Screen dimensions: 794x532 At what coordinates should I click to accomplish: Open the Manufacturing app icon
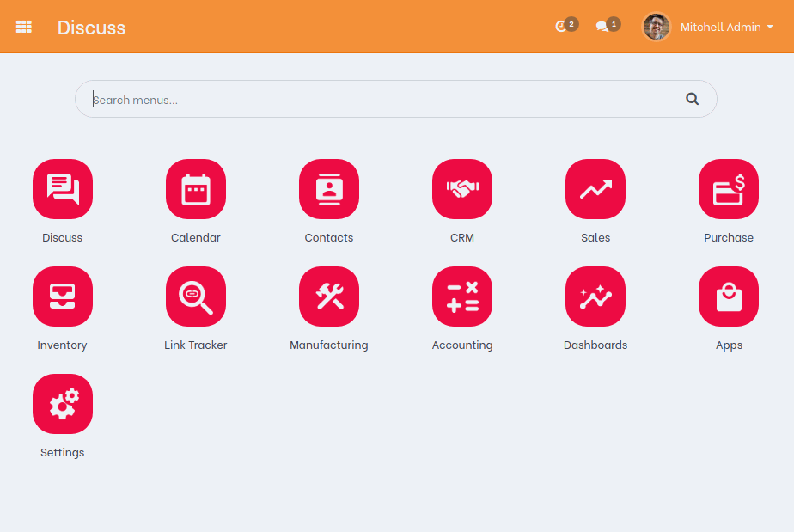click(x=329, y=297)
